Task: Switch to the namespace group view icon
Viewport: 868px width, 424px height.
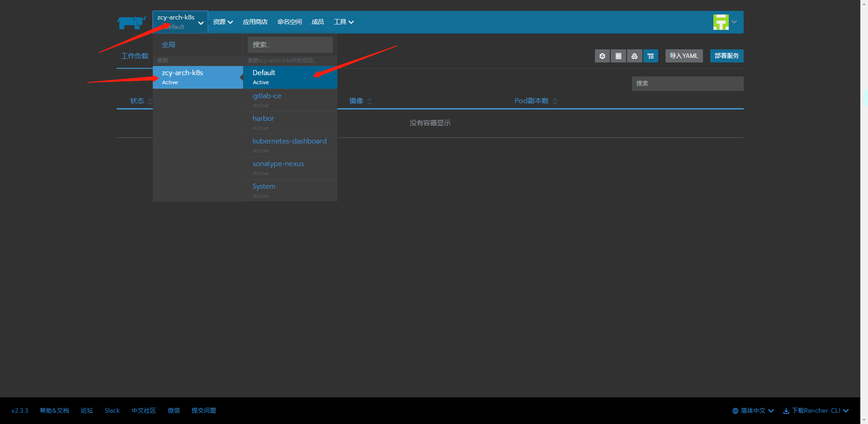Action: coord(635,56)
